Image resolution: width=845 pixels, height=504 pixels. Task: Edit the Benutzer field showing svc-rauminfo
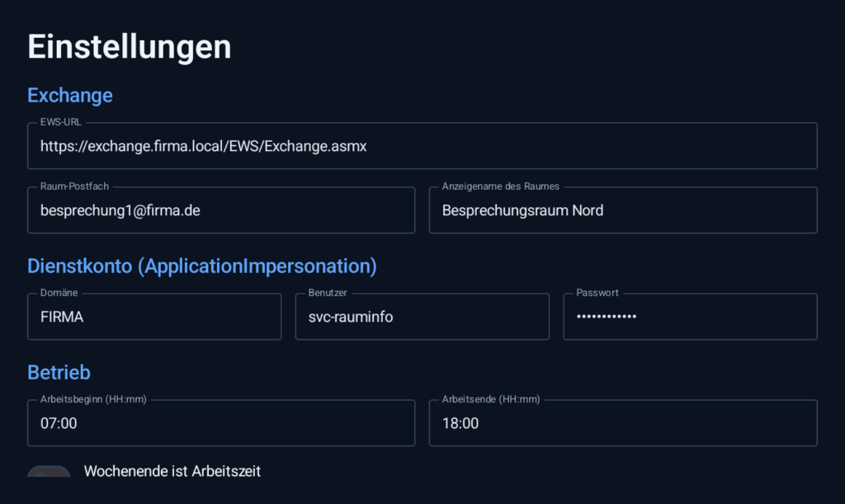point(422,317)
